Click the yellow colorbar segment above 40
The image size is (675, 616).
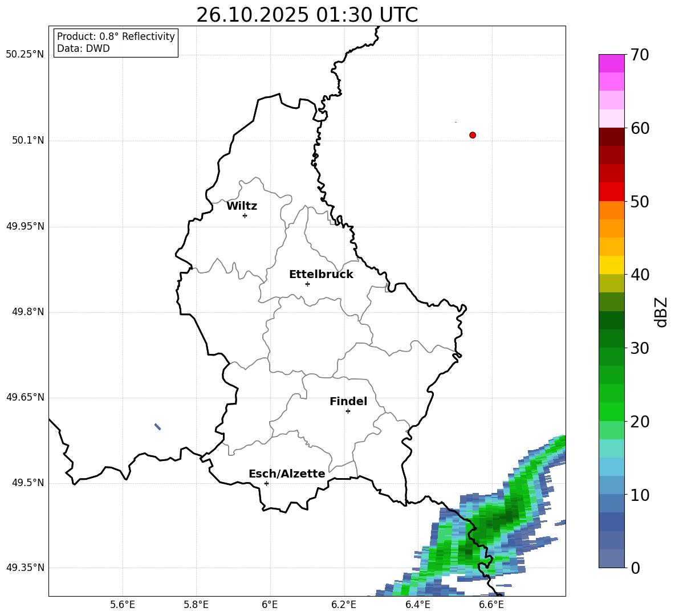[611, 265]
